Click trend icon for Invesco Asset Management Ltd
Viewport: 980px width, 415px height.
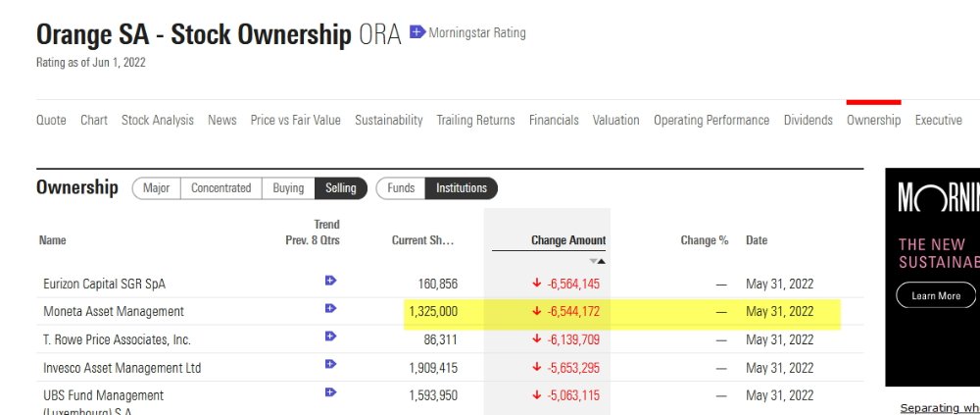[x=330, y=366]
